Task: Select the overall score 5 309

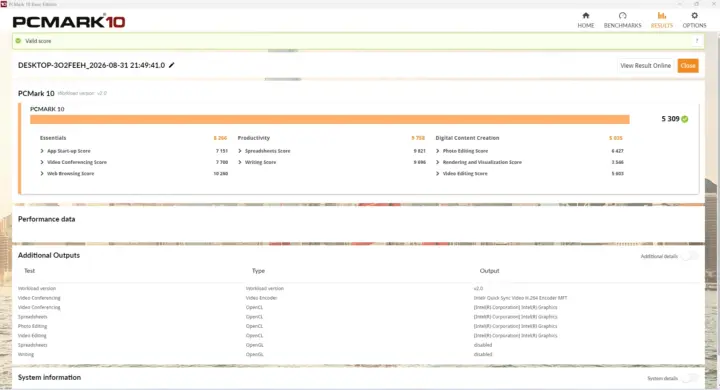Action: coord(670,119)
